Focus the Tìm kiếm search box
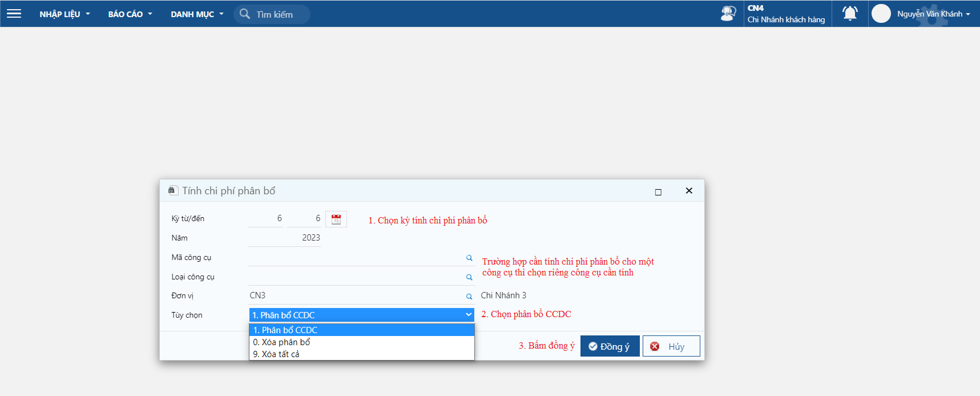The image size is (980, 396). (272, 14)
